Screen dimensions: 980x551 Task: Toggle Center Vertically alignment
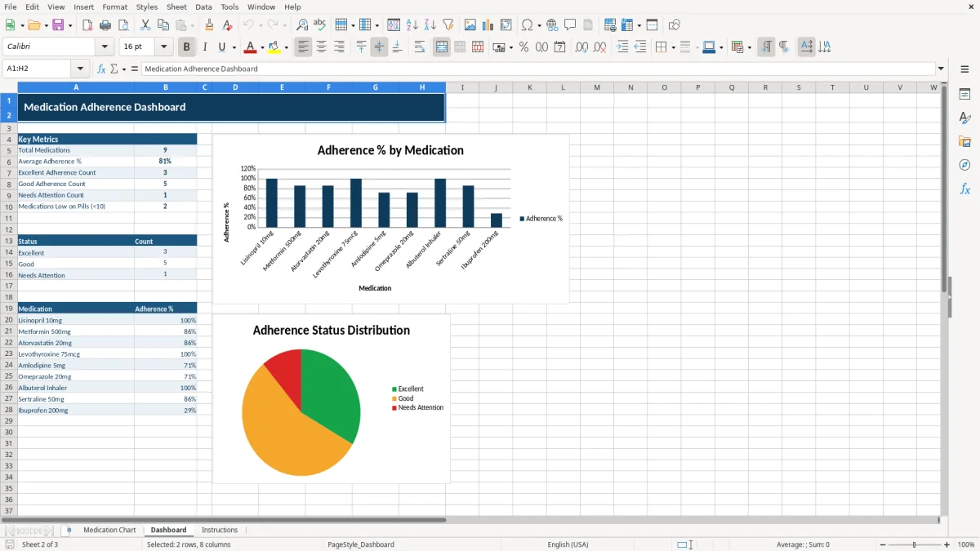[x=379, y=47]
